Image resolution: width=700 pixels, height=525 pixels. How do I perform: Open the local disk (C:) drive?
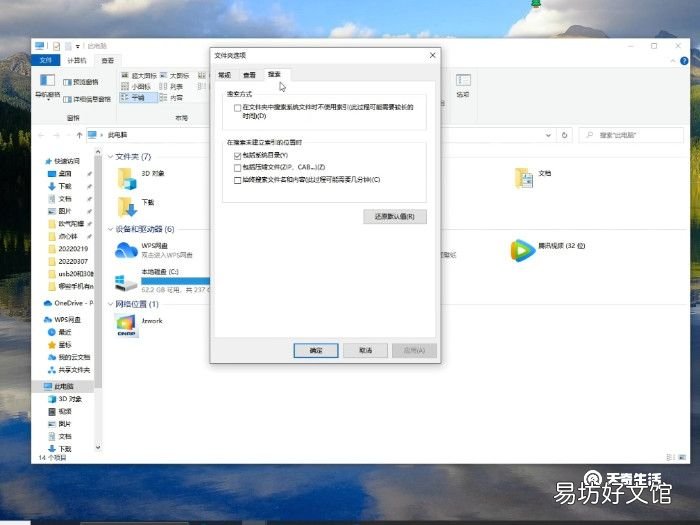(x=126, y=282)
